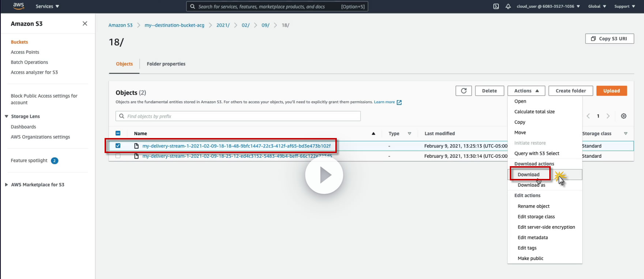Viewport: 644px width, 279px height.
Task: Check the 18-25-12 delivery stream object
Action: tap(118, 156)
